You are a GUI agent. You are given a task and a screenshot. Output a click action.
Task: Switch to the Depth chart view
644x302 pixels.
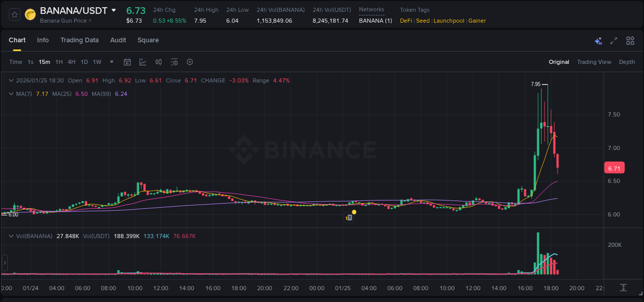626,62
